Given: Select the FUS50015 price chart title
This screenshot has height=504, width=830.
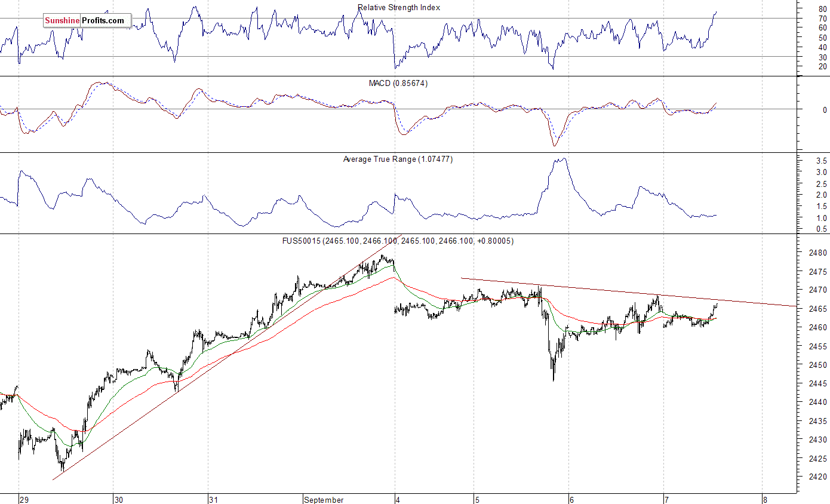Looking at the screenshot, I should (x=398, y=241).
